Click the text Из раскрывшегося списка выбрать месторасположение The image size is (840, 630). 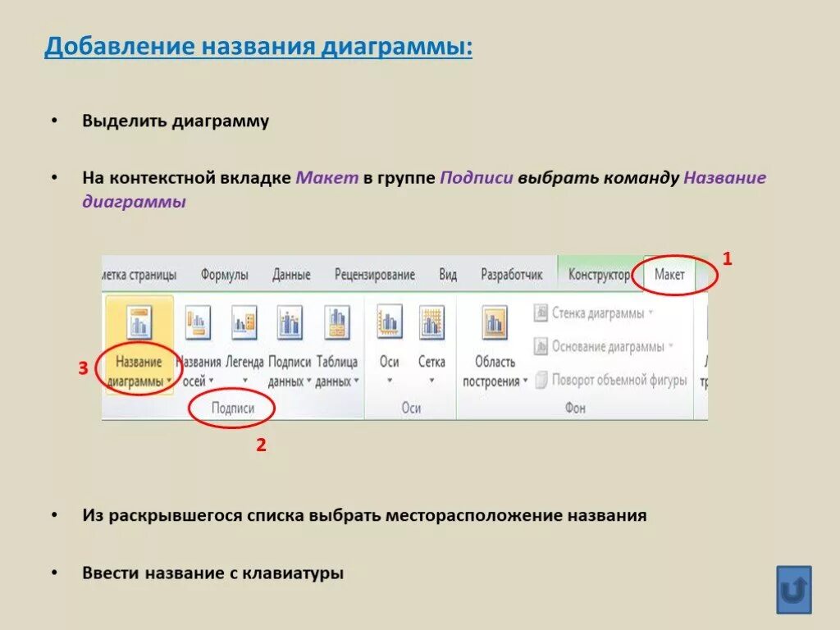322,515
